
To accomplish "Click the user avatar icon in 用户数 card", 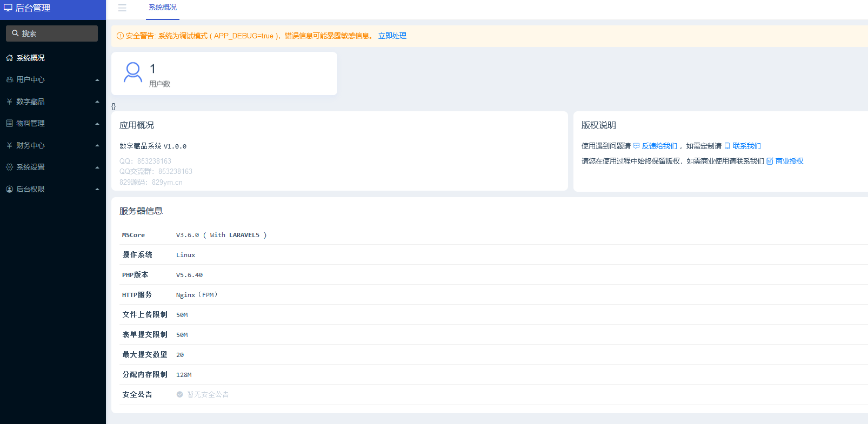I will click(x=133, y=72).
